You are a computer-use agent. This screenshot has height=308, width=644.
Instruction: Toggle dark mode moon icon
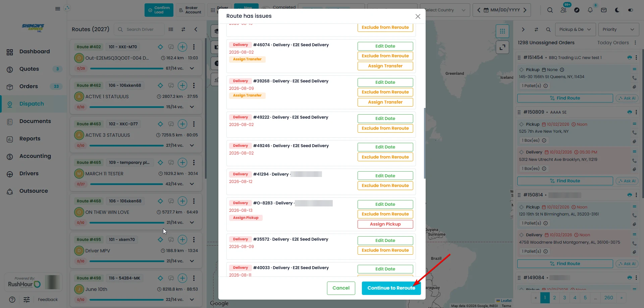coord(617,10)
